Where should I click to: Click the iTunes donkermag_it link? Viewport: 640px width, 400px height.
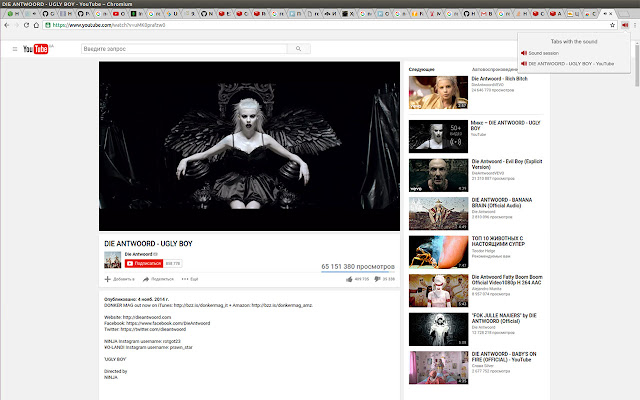click(x=200, y=305)
